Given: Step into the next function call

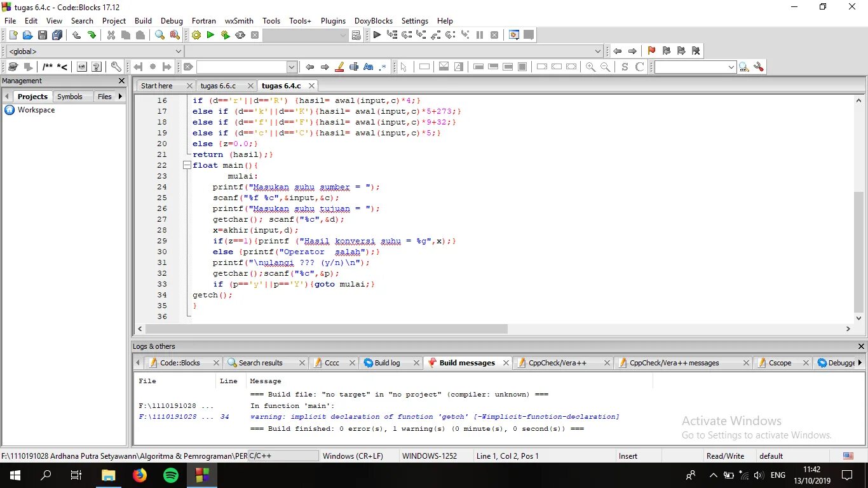Looking at the screenshot, I should click(422, 35).
